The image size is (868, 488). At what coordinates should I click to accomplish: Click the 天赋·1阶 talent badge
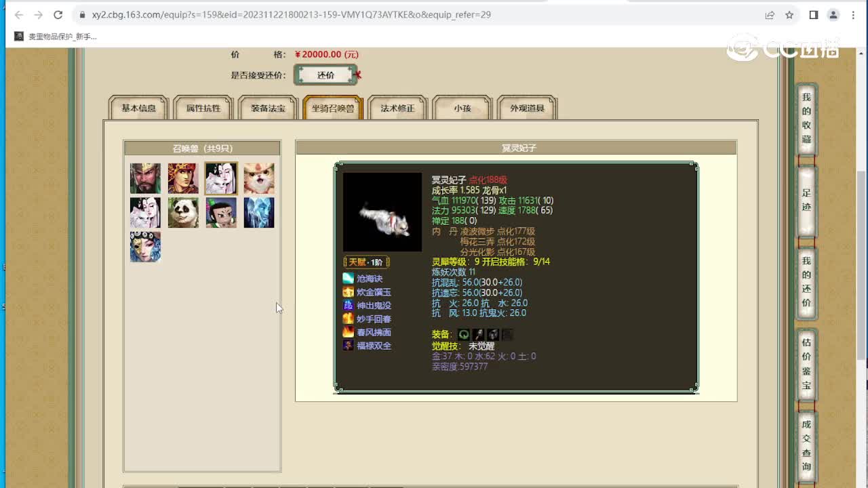tap(367, 262)
